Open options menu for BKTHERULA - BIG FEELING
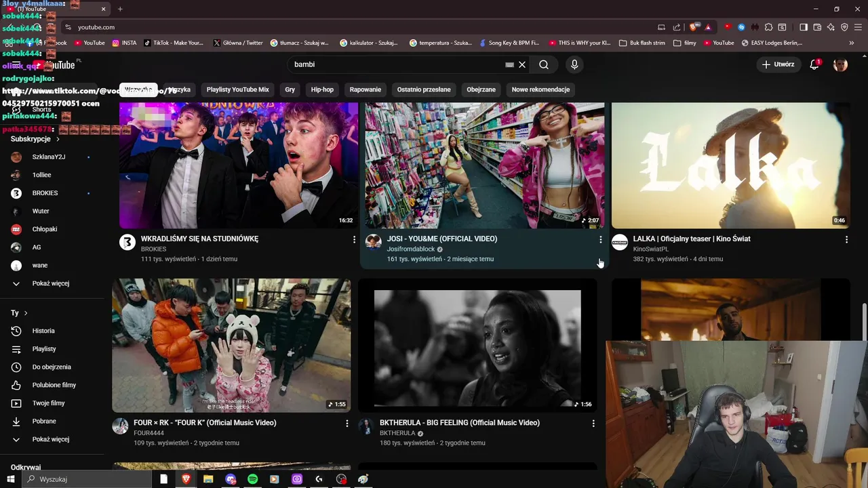 593,424
